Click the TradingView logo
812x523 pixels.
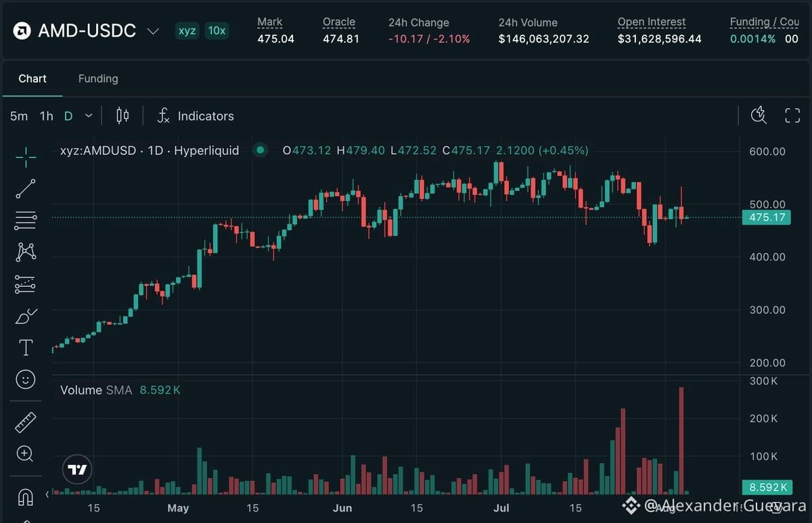78,470
